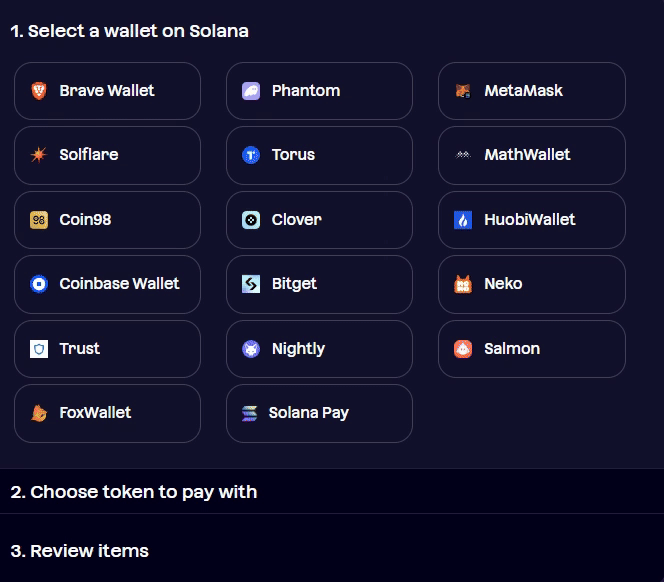Click the Coin98 gold icon
The image size is (664, 582).
(39, 220)
